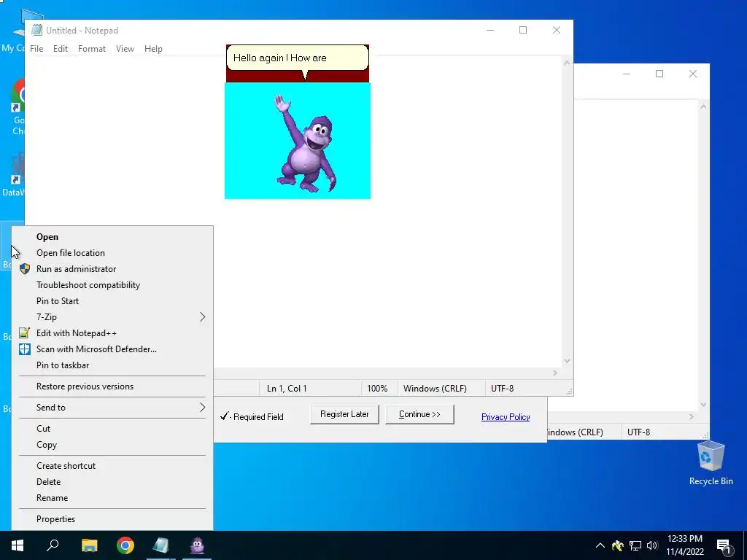Click the Register Later button
747x560 pixels.
coord(344,414)
